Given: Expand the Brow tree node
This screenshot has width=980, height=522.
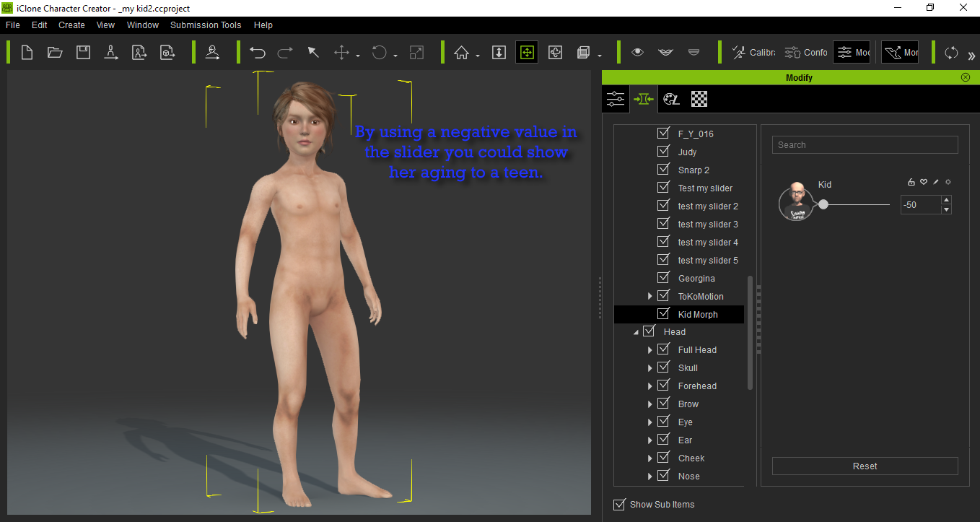Looking at the screenshot, I should coord(649,404).
